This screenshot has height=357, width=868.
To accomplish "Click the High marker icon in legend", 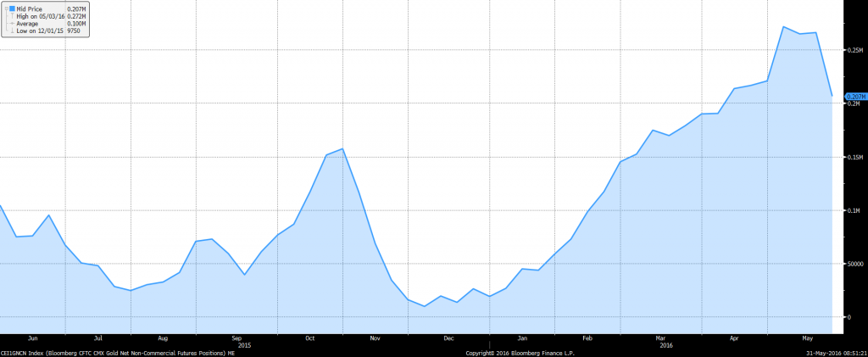I will [12, 17].
